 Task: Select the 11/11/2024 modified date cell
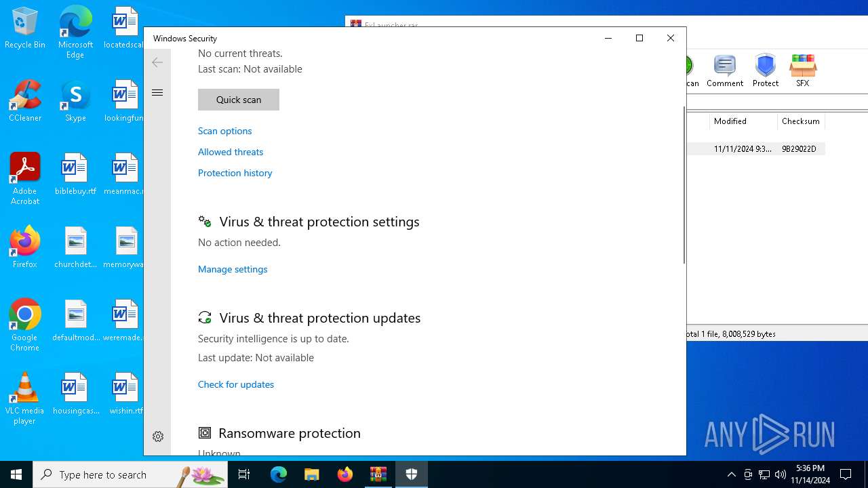click(743, 149)
